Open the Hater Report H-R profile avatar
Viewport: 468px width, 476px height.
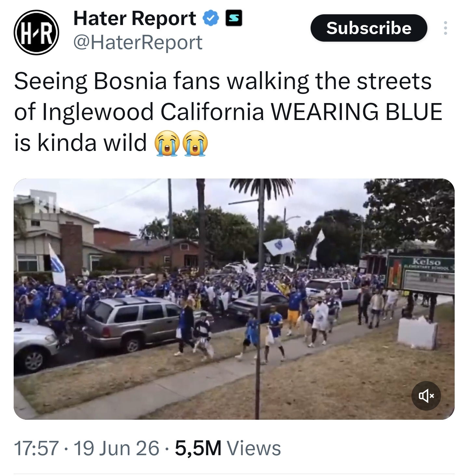[36, 32]
